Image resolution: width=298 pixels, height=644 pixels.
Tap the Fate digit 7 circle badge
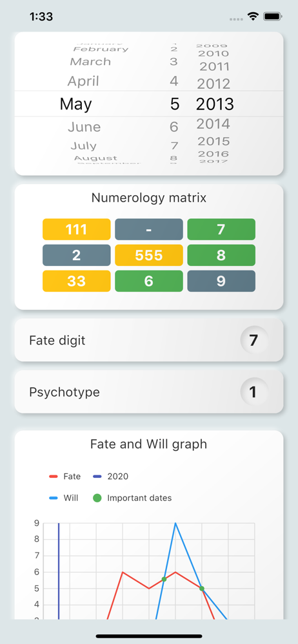click(254, 340)
